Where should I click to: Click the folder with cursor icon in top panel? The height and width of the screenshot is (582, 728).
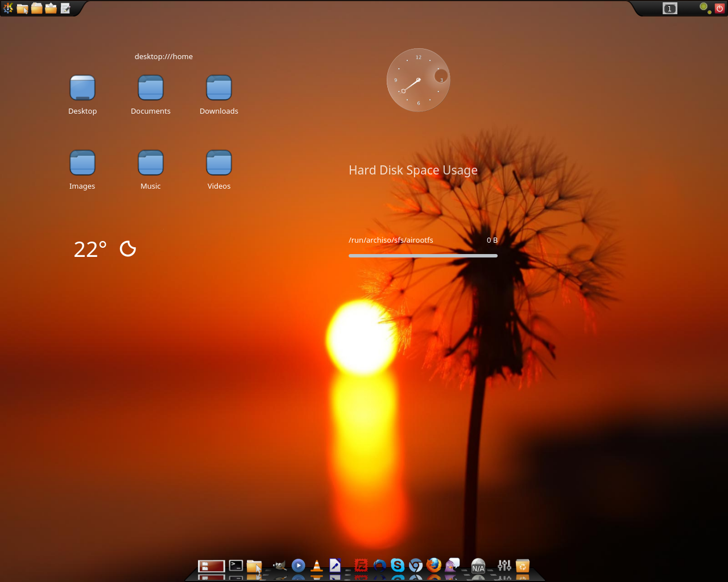23,8
